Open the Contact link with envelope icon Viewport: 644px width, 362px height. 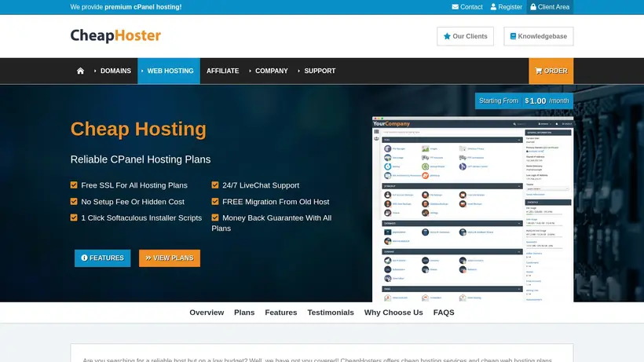(x=467, y=7)
